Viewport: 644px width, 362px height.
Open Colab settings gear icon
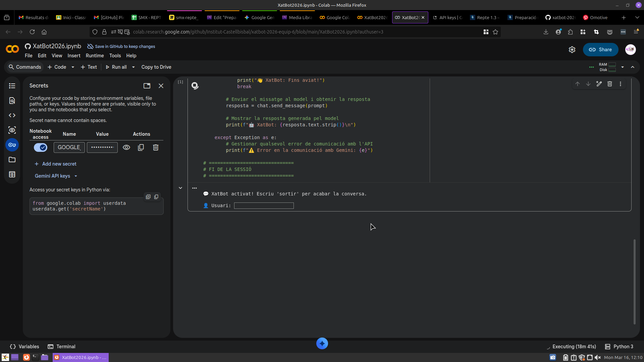pyautogui.click(x=572, y=50)
